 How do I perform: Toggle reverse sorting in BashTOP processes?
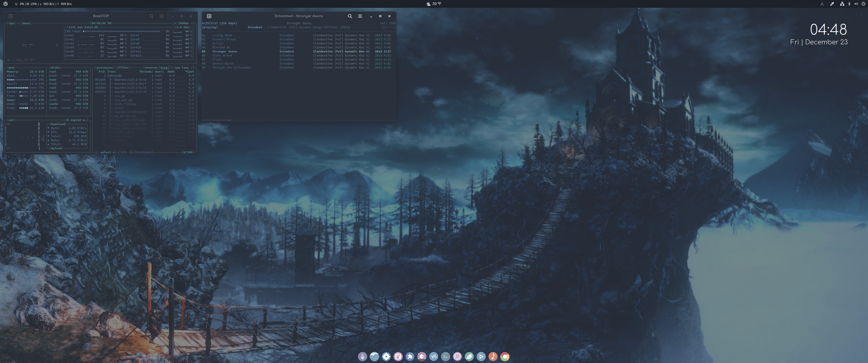click(151, 68)
